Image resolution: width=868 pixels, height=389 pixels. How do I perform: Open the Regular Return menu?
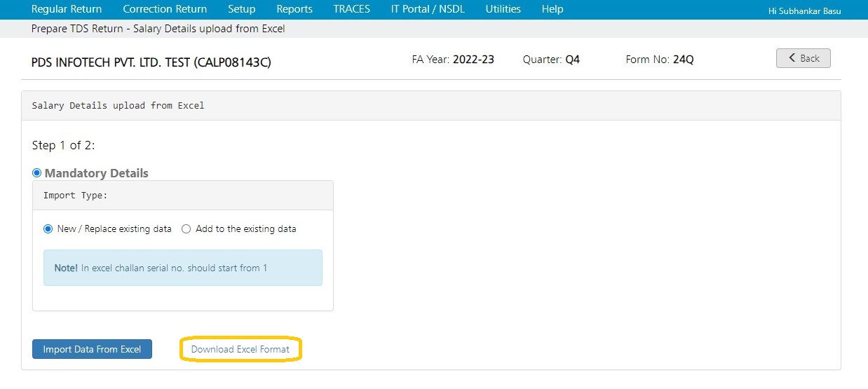67,9
